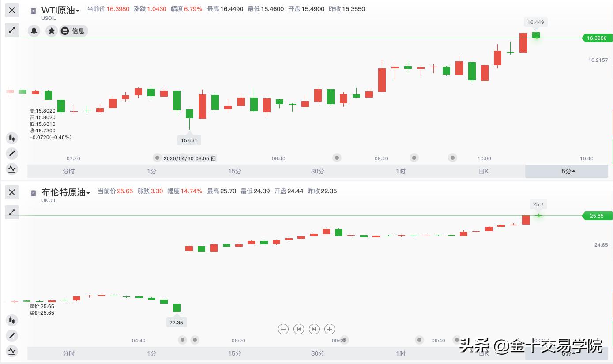Click the 16.3980 current price tag on WTI axis

(x=596, y=38)
